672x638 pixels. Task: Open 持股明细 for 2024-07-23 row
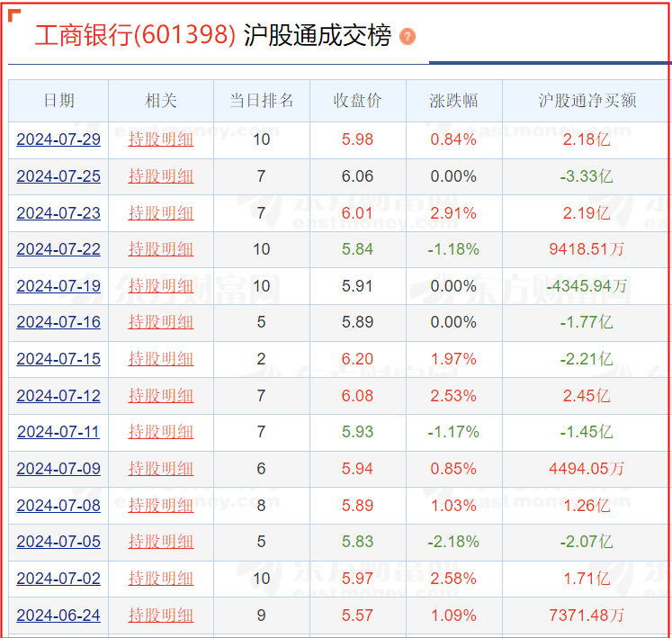(x=161, y=213)
